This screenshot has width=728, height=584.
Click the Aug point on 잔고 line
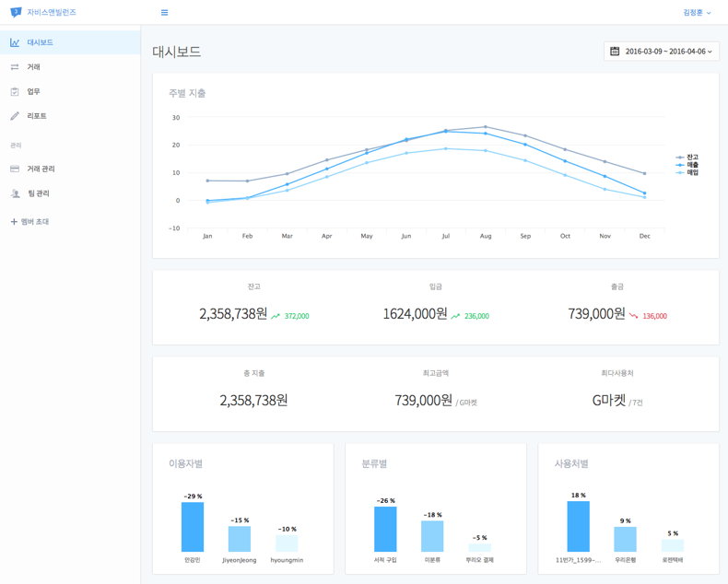tap(486, 127)
